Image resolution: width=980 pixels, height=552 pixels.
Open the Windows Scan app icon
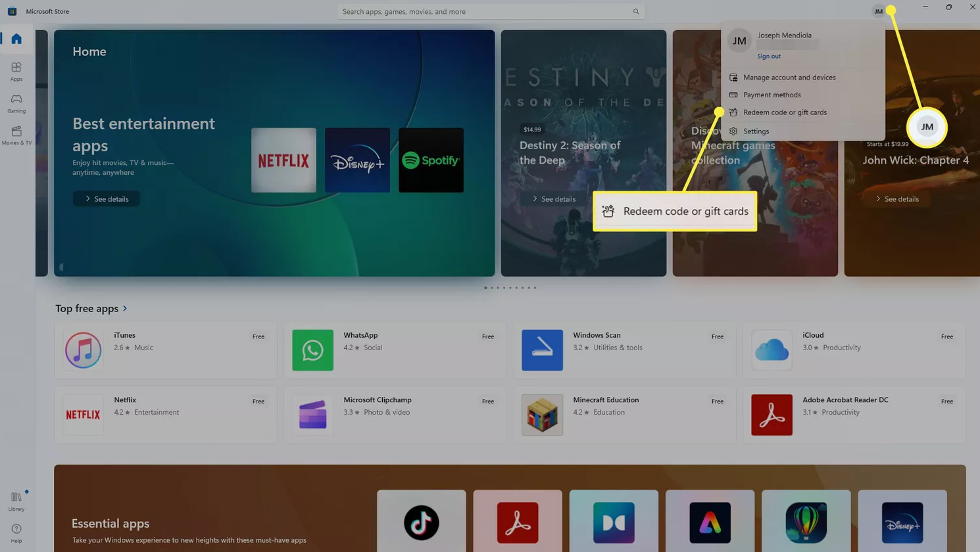[x=542, y=350]
